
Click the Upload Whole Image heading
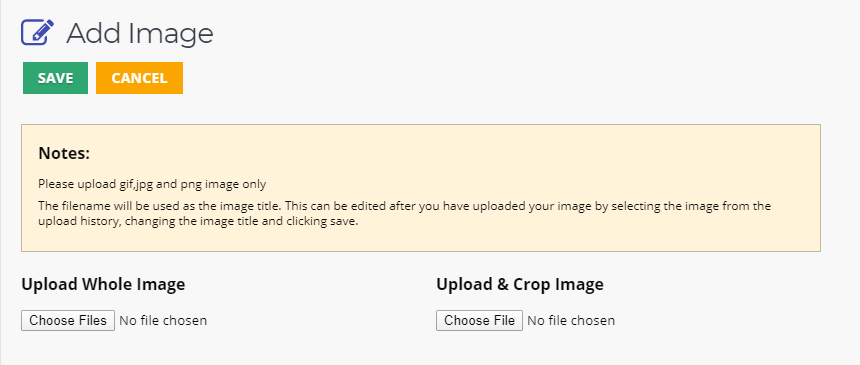point(103,284)
